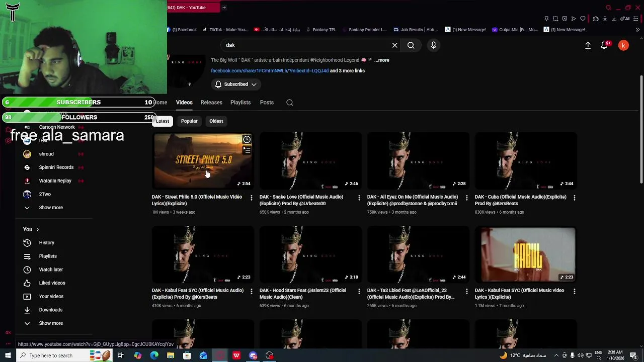Open options for Snake Love video
The height and width of the screenshot is (362, 644).
coord(359,198)
